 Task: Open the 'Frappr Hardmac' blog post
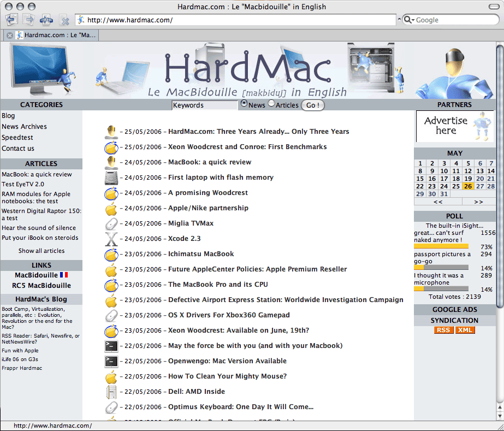click(x=22, y=368)
